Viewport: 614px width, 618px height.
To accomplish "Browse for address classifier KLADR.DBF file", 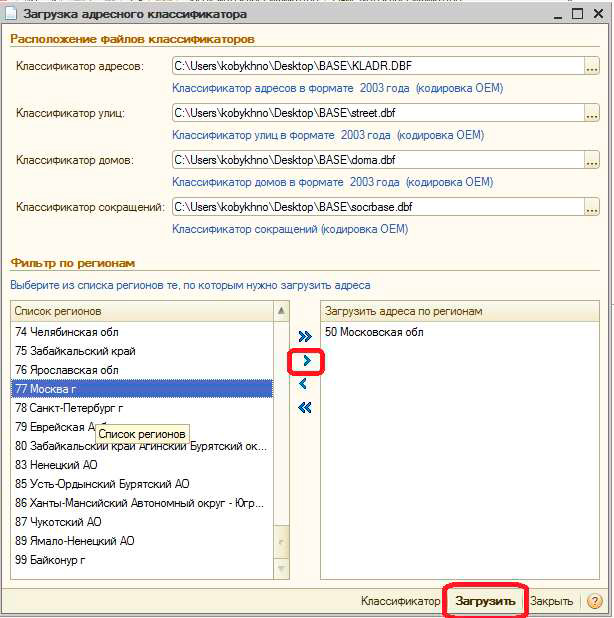I will 592,66.
